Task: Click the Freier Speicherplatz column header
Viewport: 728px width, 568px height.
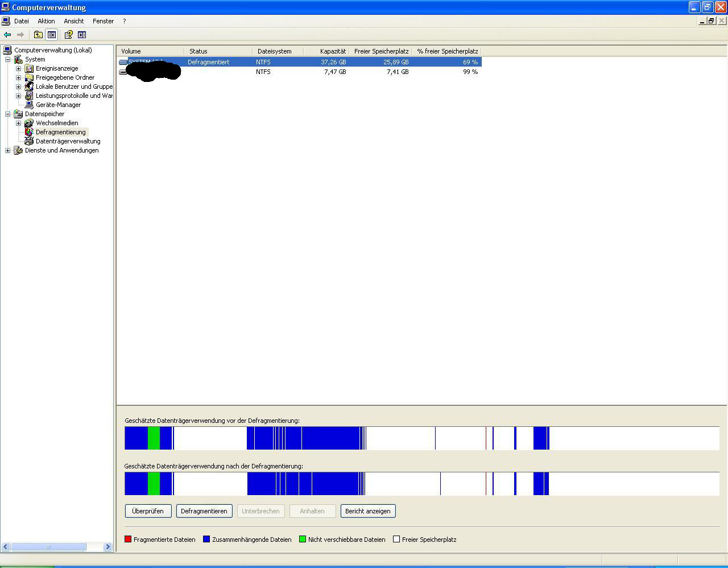Action: pyautogui.click(x=380, y=51)
